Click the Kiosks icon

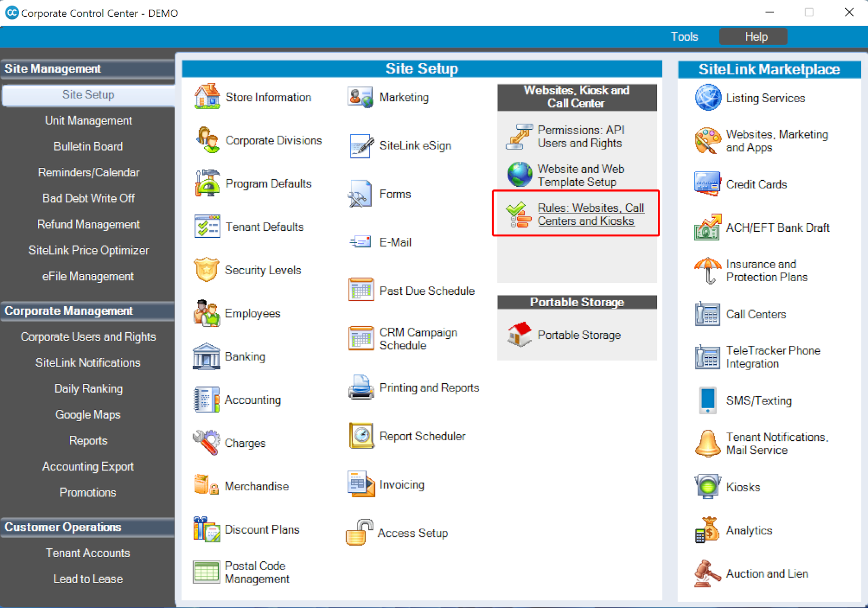pyautogui.click(x=707, y=486)
